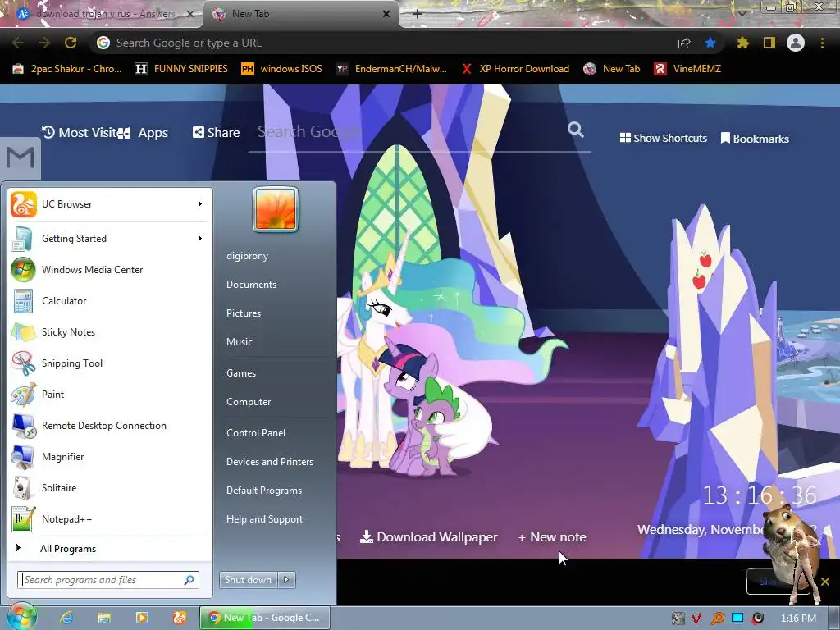
Task: Add a note with + New note
Action: click(552, 536)
